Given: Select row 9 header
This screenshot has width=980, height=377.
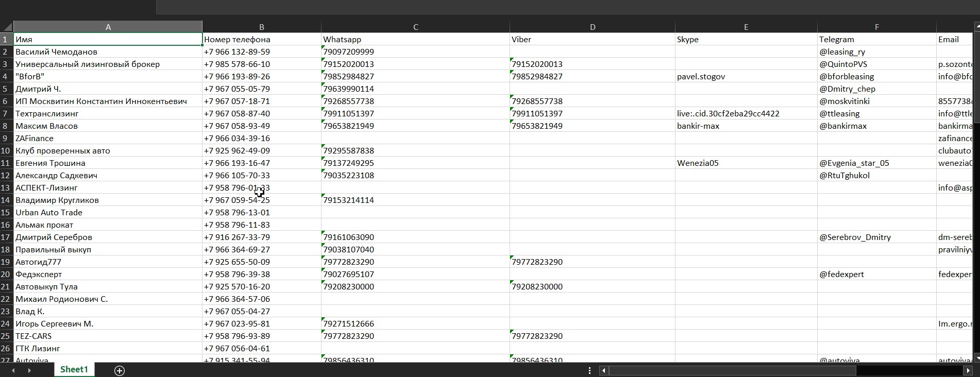Looking at the screenshot, I should pos(7,138).
